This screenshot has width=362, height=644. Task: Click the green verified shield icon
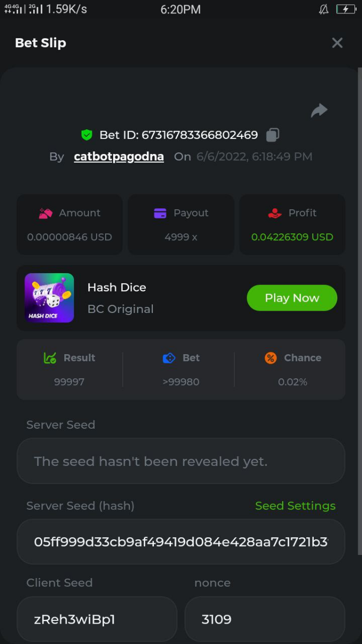click(x=86, y=135)
